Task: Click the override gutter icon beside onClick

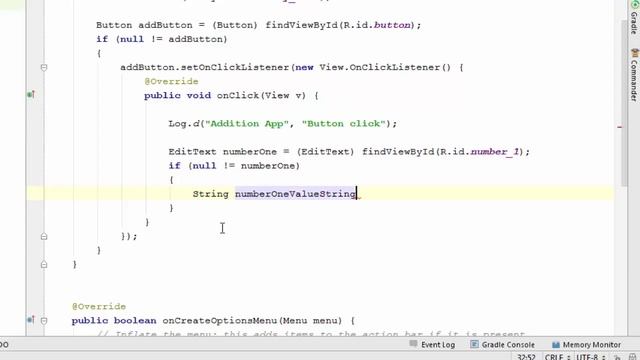Action: (31, 95)
